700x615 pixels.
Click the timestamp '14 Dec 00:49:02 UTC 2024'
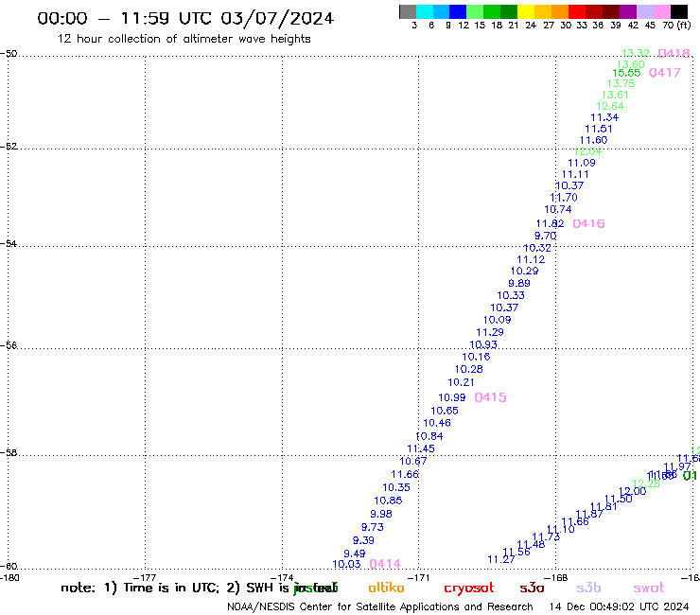(x=619, y=606)
